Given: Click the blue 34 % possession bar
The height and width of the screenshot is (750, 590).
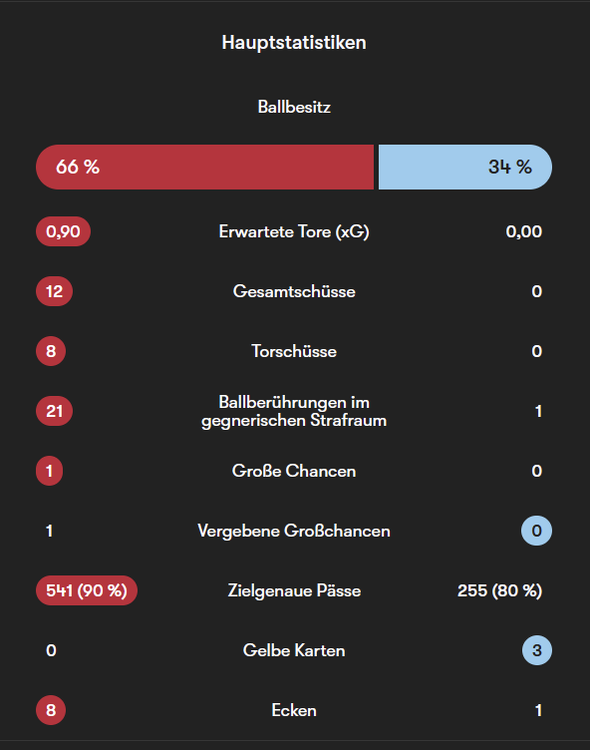Looking at the screenshot, I should (x=465, y=167).
